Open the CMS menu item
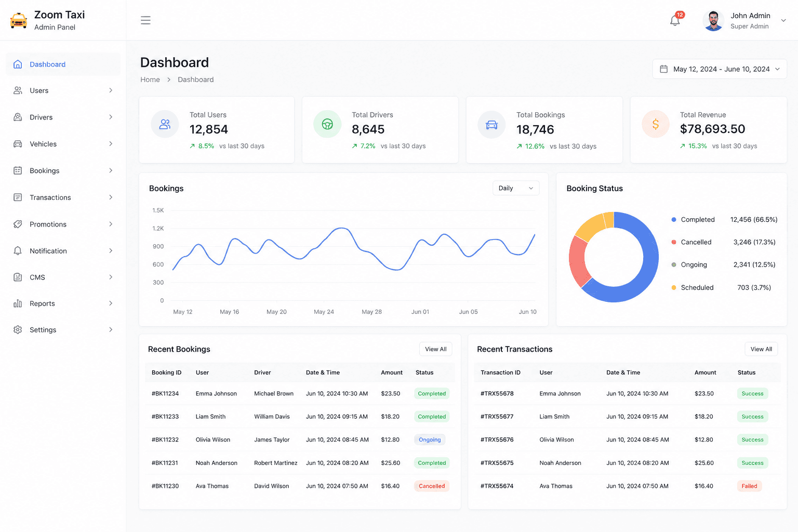Screen dimensions: 798x532 (x=63, y=277)
